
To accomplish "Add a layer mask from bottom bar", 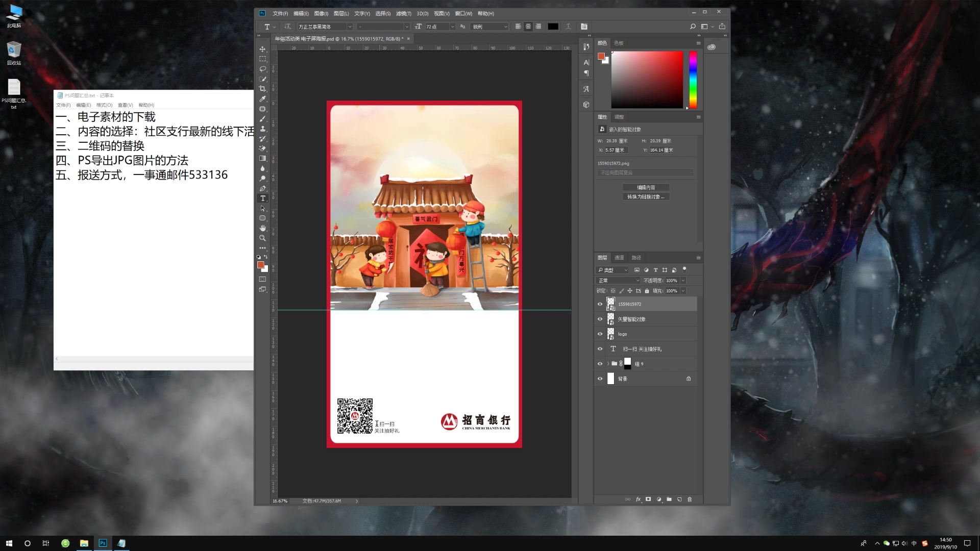I will (x=648, y=499).
